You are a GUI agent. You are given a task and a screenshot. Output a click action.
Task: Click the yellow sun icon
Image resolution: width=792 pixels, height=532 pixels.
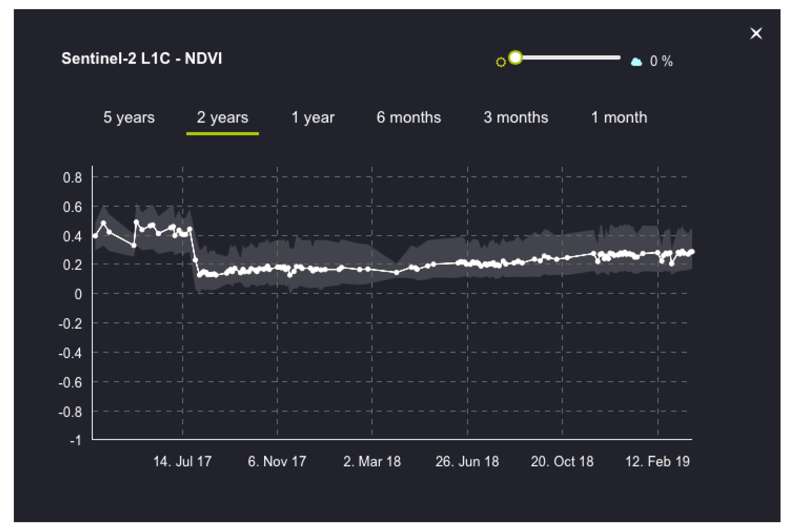501,62
